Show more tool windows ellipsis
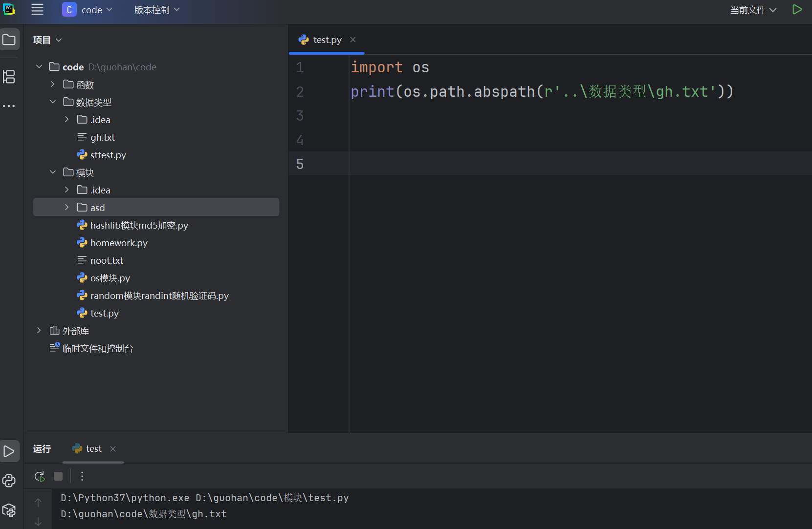 point(9,106)
